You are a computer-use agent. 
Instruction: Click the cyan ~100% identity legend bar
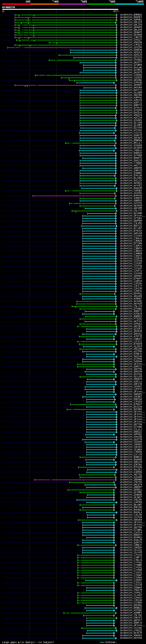point(130,4)
